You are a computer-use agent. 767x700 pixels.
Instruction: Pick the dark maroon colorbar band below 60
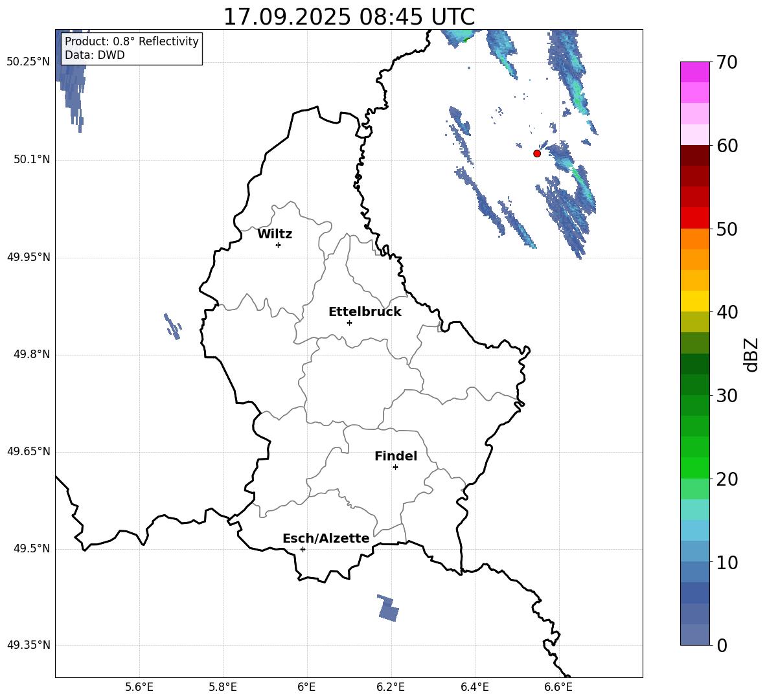tap(694, 155)
